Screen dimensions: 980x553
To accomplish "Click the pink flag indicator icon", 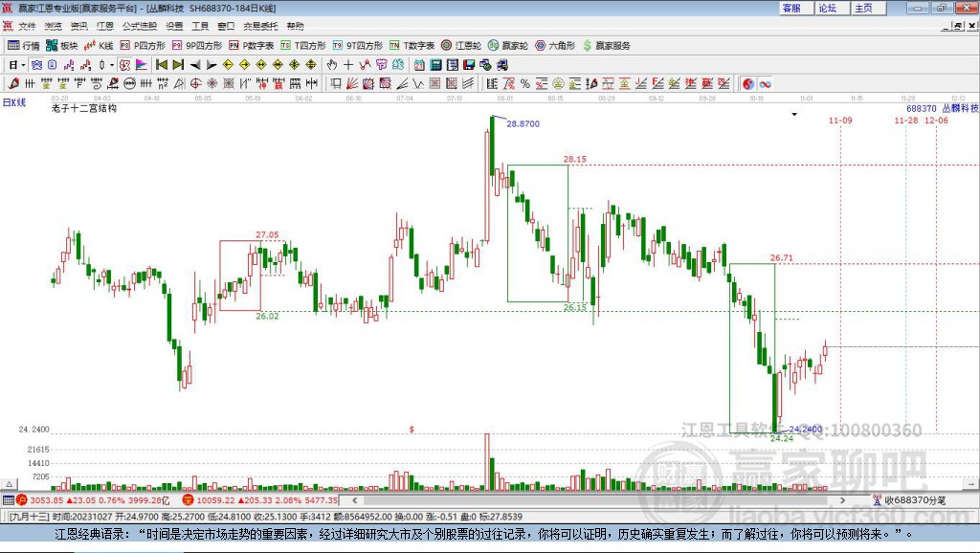I will pyautogui.click(x=142, y=65).
